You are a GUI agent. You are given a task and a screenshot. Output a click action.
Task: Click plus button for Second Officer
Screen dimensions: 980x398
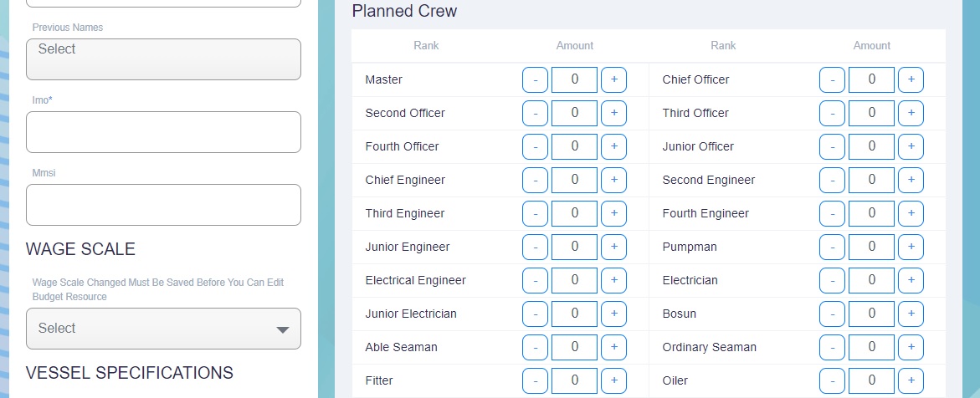coord(613,113)
